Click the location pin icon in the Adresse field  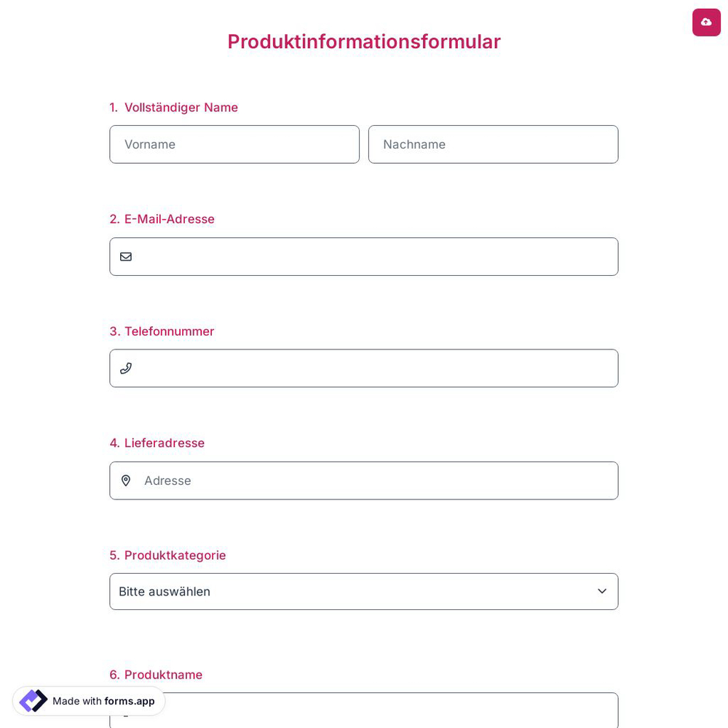[126, 480]
